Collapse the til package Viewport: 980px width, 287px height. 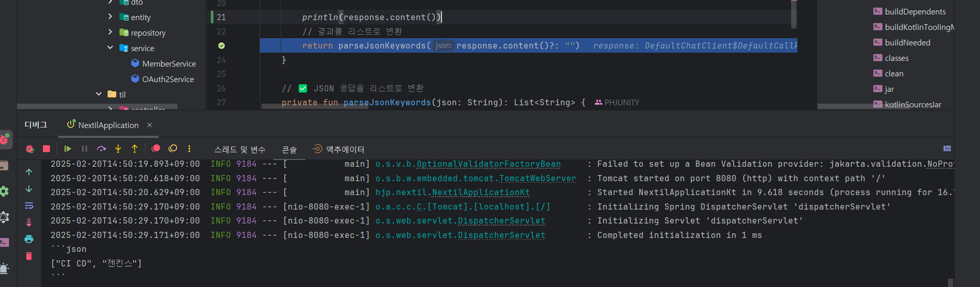tap(99, 94)
